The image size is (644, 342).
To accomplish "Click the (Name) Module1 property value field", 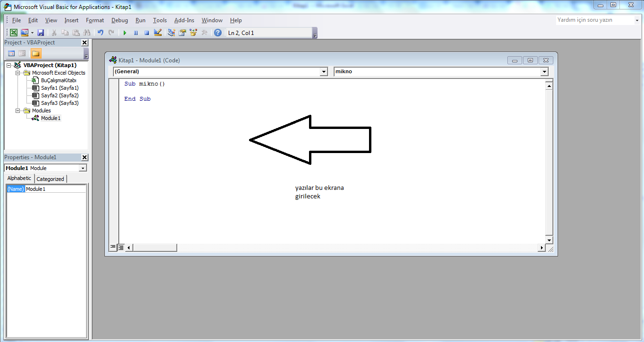I will click(x=56, y=189).
